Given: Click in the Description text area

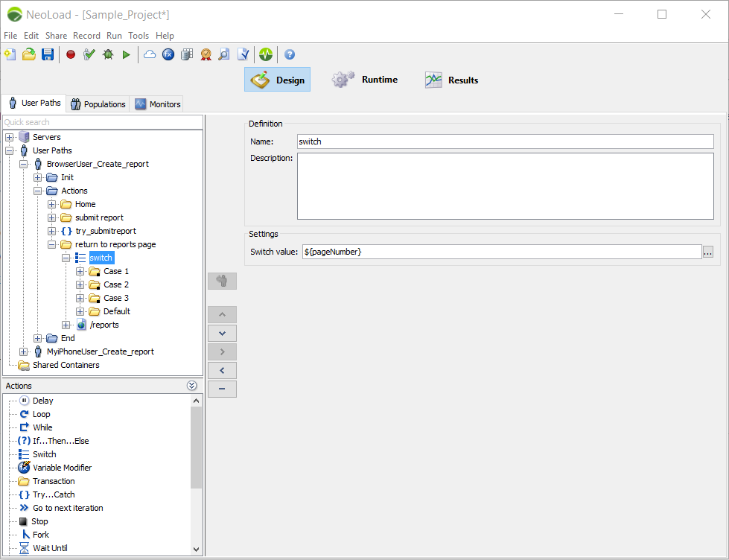Looking at the screenshot, I should (x=505, y=186).
